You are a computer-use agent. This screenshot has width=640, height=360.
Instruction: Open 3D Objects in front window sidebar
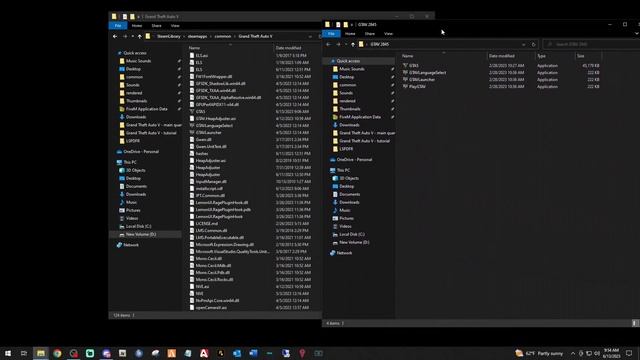coord(349,178)
